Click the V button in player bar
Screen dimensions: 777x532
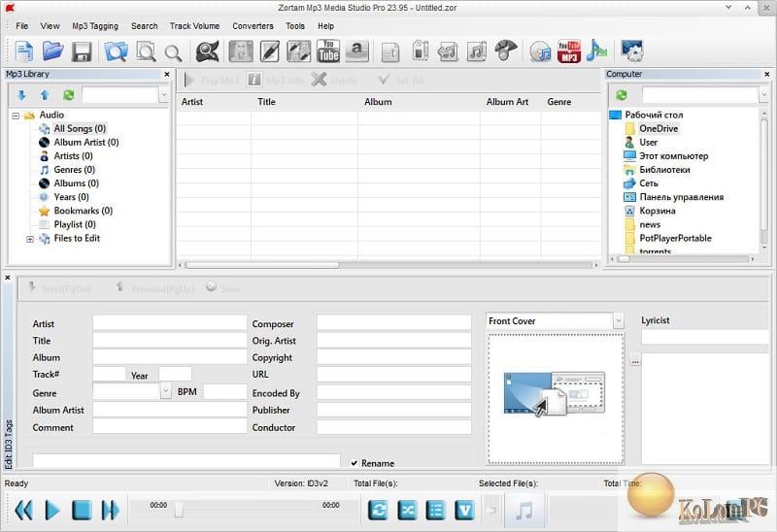click(464, 510)
